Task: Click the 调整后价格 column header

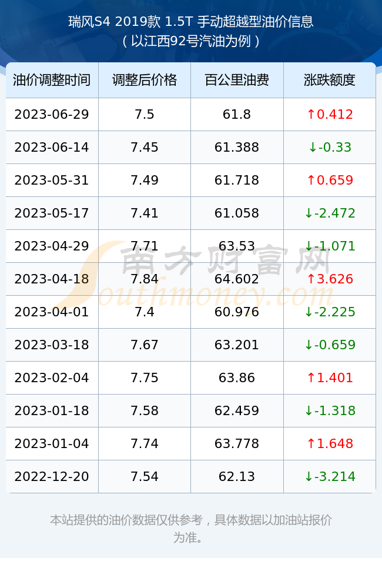Action: (x=145, y=80)
